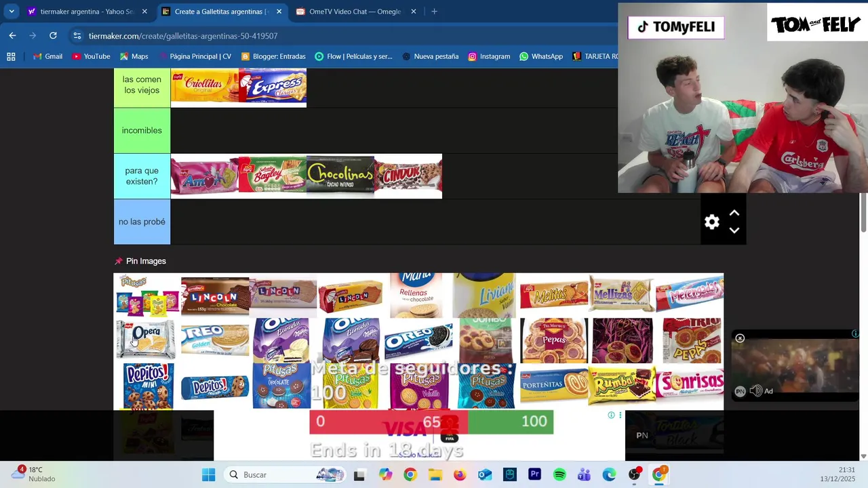
Task: Click the Cindor cookie image in tier
Action: coord(408,176)
